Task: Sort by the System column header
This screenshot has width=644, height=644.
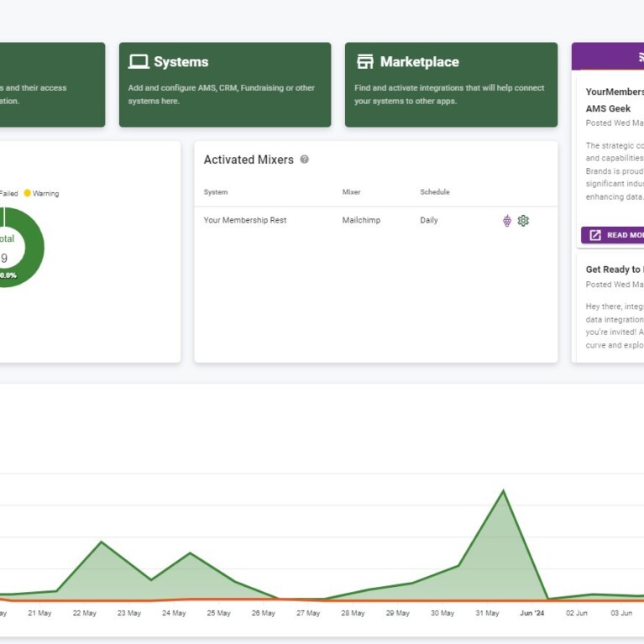Action: coord(216,192)
